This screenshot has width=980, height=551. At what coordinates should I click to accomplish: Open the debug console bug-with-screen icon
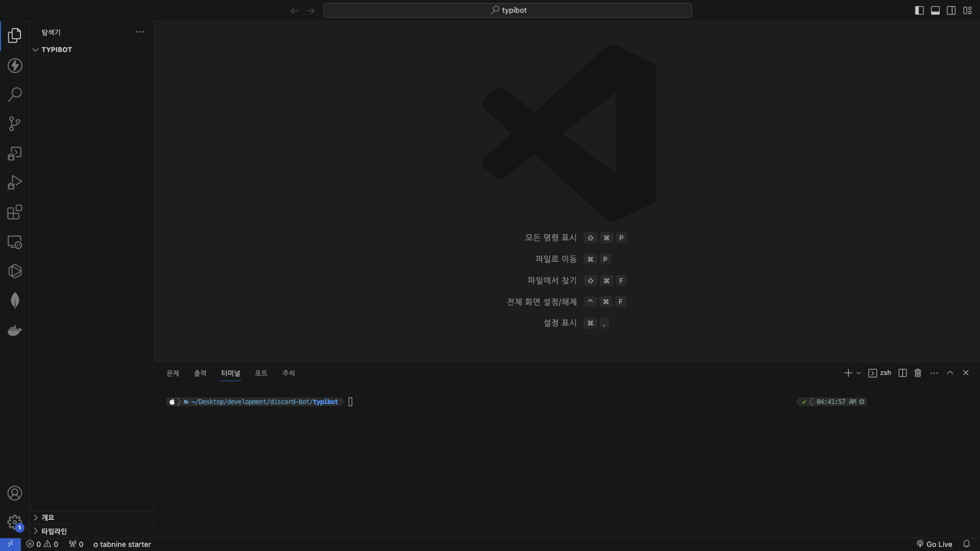click(15, 154)
